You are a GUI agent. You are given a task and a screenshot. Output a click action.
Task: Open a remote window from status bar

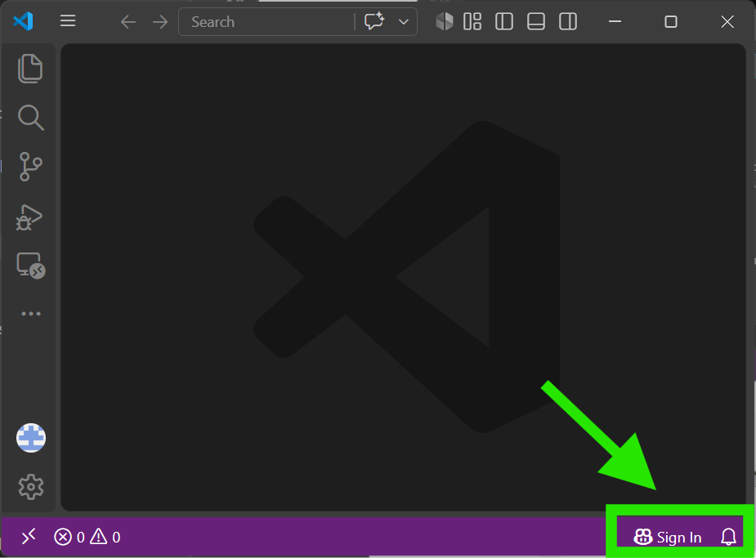[x=29, y=536]
